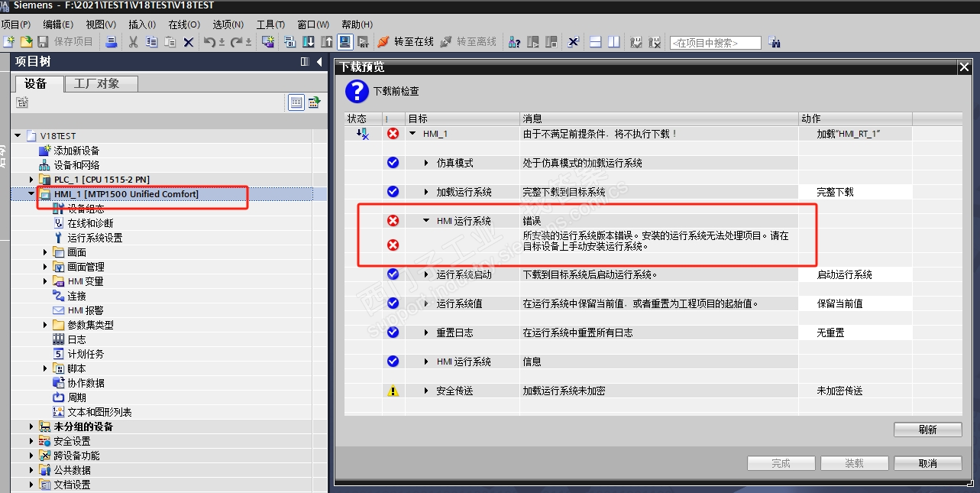This screenshot has width=980, height=493.
Task: Open the 视图(V) menu
Action: coord(102,24)
